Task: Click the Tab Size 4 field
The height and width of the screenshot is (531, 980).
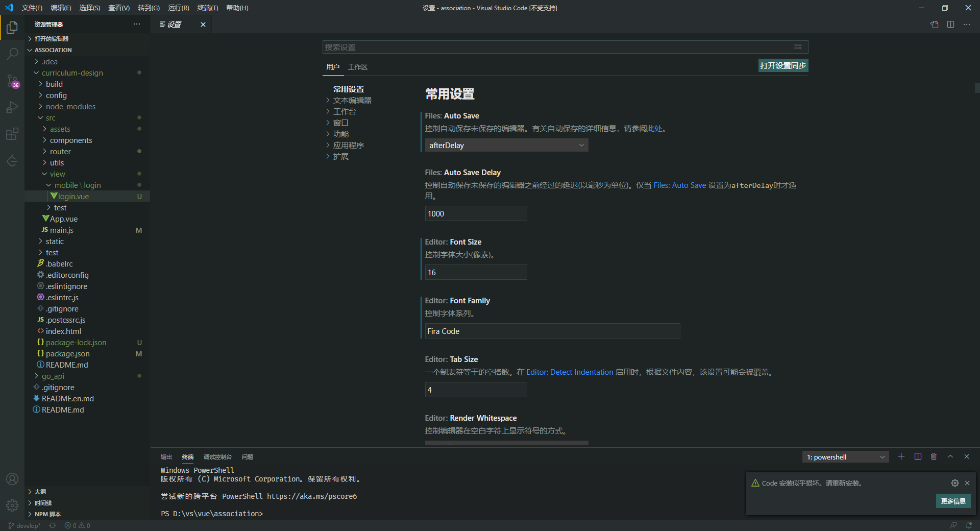Action: point(476,390)
